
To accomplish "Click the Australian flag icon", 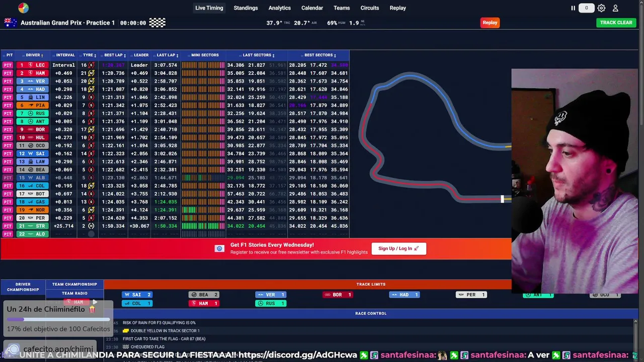I will 11,23.
